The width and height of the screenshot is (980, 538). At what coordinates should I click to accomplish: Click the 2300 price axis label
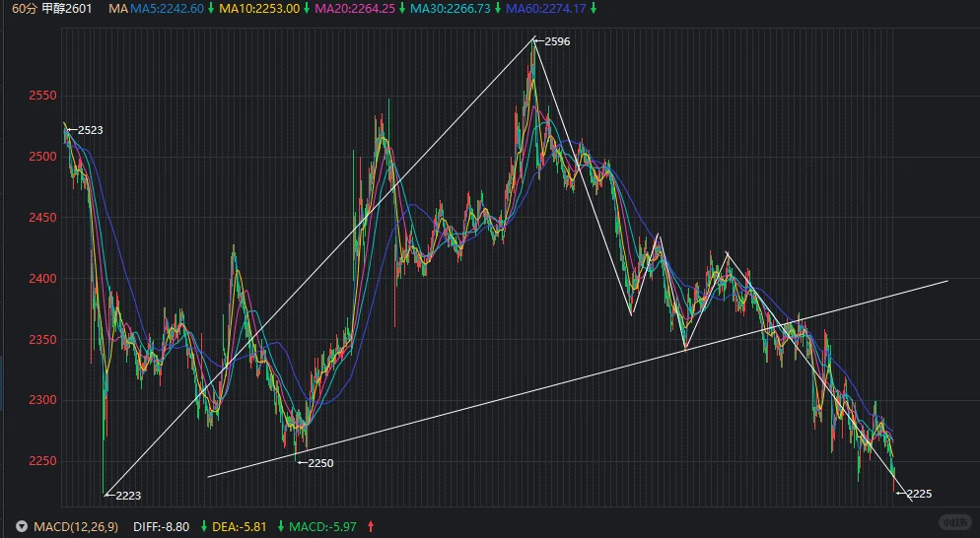point(42,400)
